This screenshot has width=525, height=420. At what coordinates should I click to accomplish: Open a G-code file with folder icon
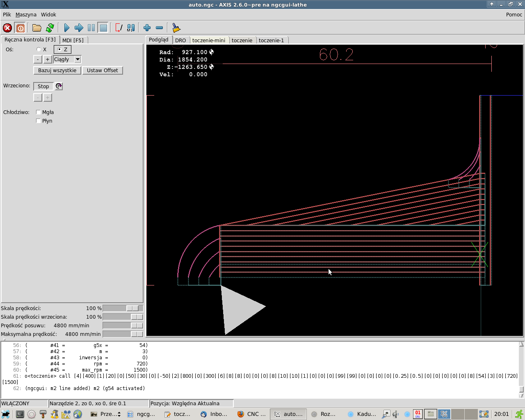coord(37,28)
